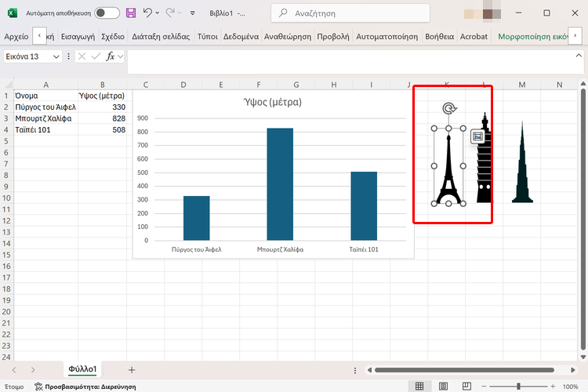
Task: Click the Name Box showing Εικόνα 13
Action: point(27,56)
